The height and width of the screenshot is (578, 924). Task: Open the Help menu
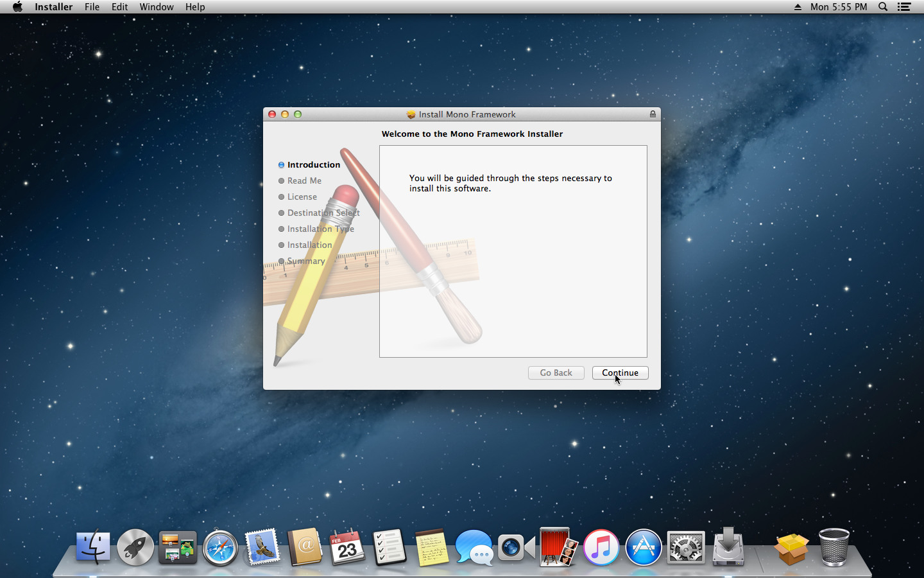(195, 7)
